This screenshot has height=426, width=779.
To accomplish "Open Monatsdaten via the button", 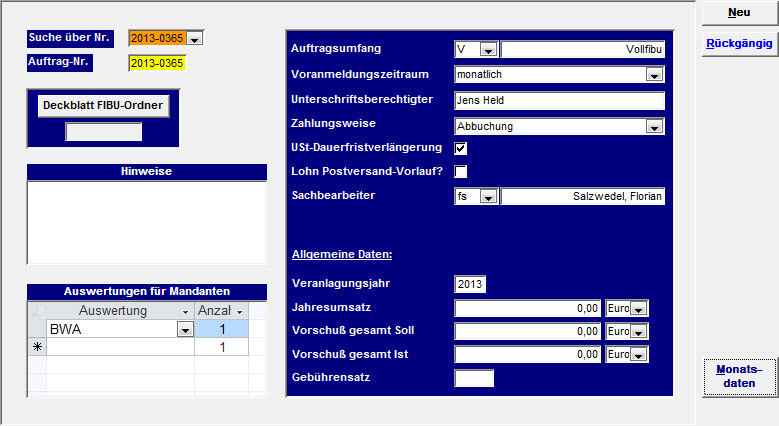I will (739, 376).
